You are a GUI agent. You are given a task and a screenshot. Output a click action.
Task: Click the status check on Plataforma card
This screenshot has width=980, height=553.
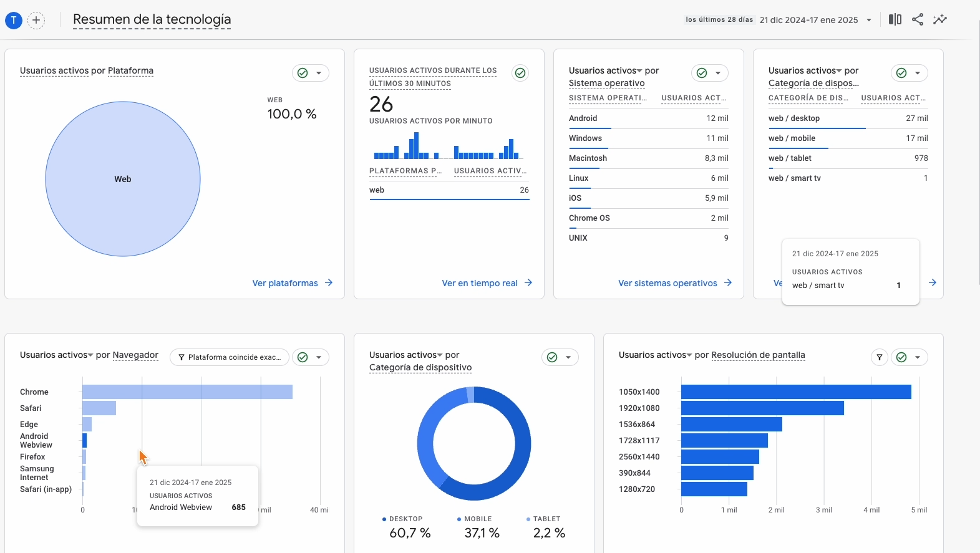(303, 73)
